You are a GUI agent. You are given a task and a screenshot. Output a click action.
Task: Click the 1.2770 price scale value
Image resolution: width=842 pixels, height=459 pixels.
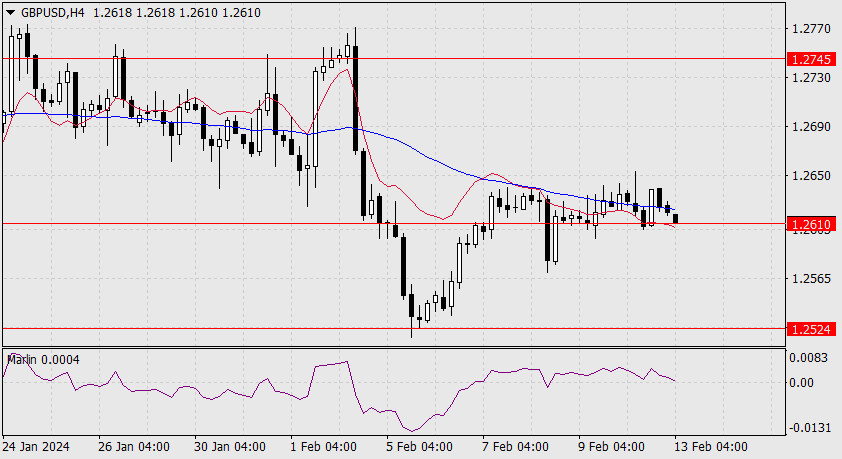click(811, 29)
